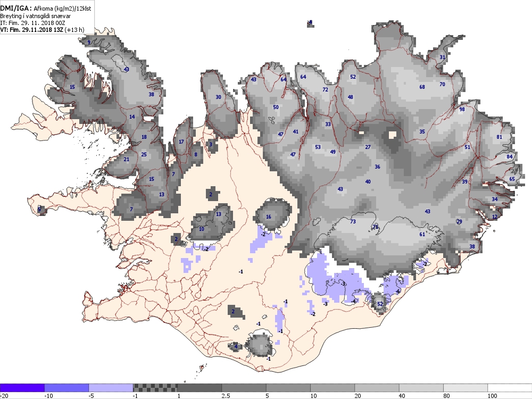532x399 pixels.
Task: Click the map value 98
Action: 462,109
